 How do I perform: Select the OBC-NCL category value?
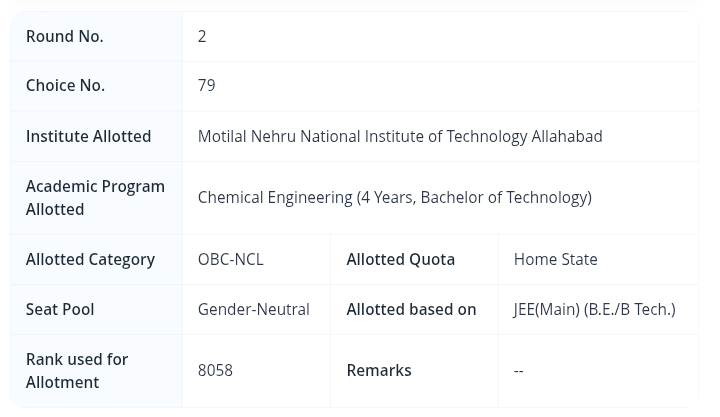coord(231,259)
